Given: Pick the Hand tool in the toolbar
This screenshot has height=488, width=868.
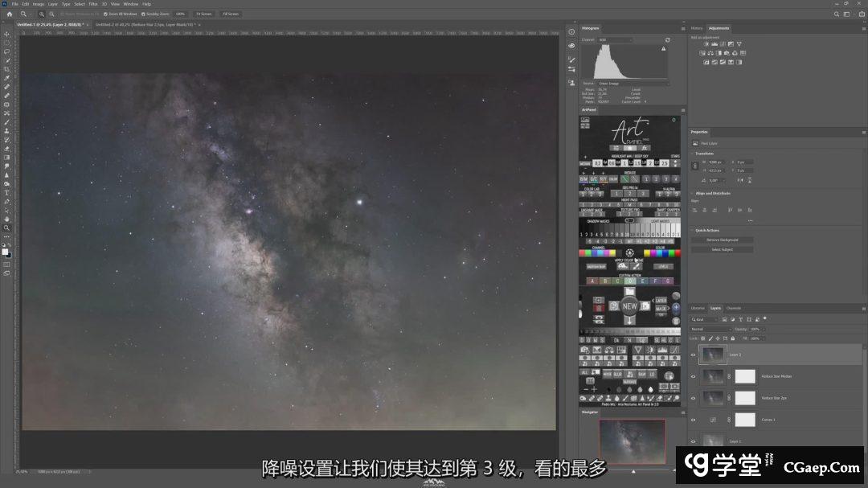Looking at the screenshot, I should pyautogui.click(x=7, y=219).
